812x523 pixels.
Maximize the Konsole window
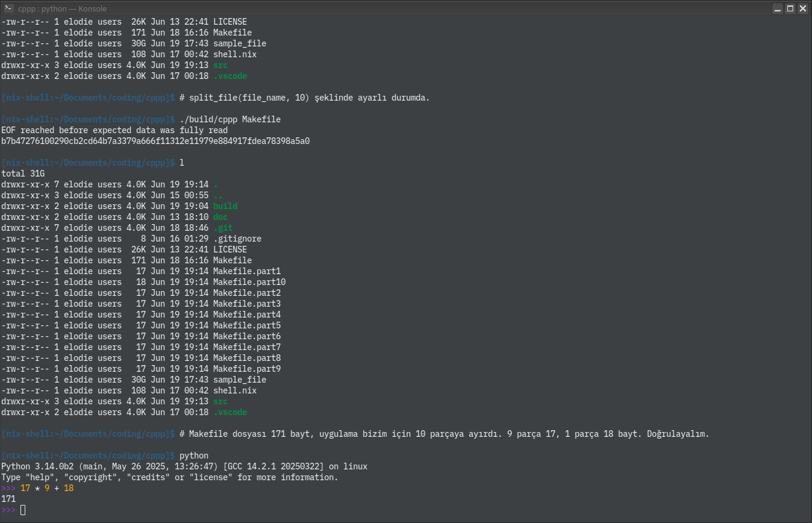(790, 8)
